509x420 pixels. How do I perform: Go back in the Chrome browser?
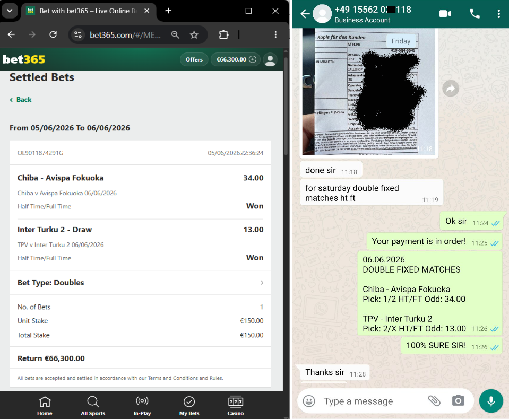click(11, 34)
